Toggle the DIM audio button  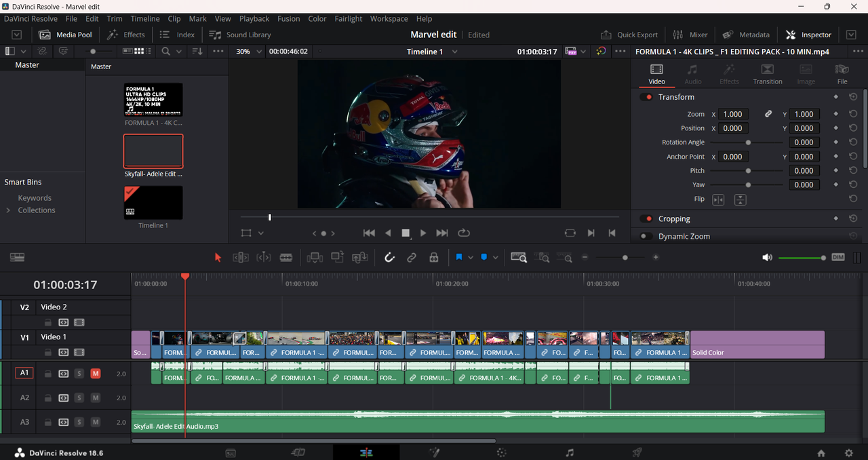pos(838,258)
